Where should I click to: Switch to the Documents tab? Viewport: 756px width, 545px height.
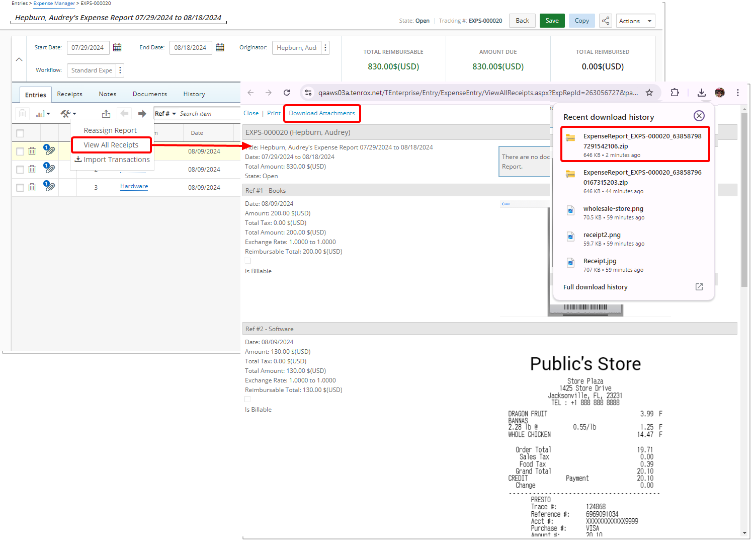click(x=149, y=94)
